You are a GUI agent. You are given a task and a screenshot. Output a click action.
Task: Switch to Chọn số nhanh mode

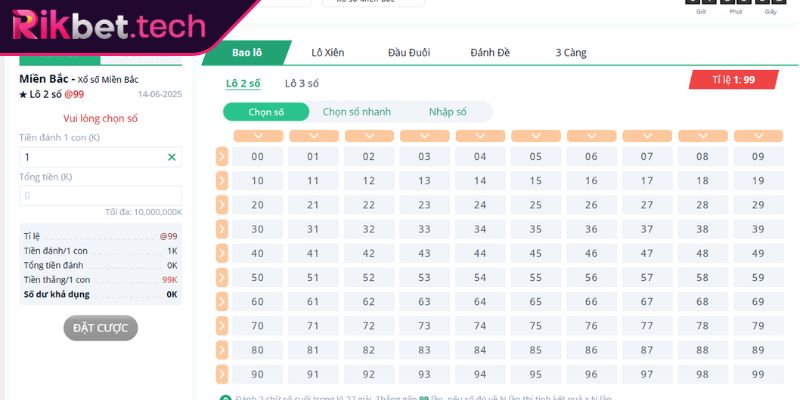tap(357, 112)
